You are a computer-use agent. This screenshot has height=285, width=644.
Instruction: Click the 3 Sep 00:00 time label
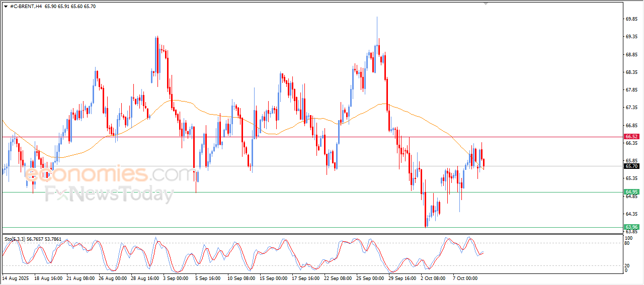[x=175, y=277]
